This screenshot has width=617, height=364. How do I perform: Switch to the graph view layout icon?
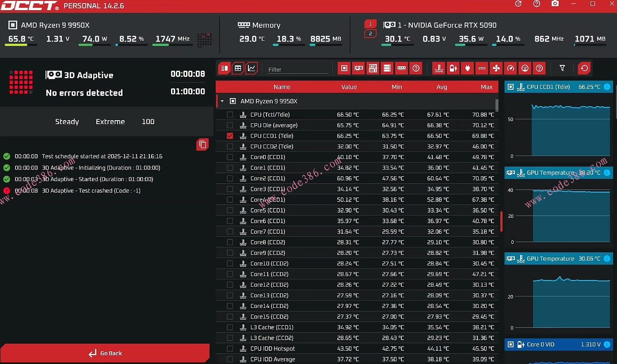251,68
